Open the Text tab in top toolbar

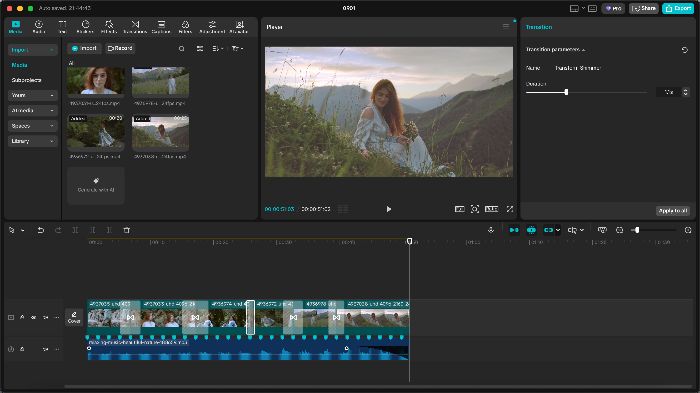(62, 27)
